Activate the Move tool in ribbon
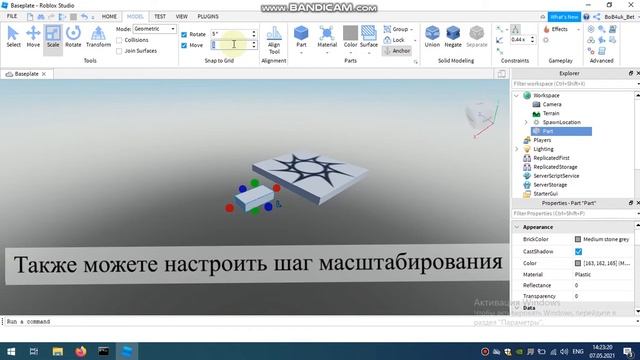This screenshot has width=640, height=360. [x=33, y=37]
